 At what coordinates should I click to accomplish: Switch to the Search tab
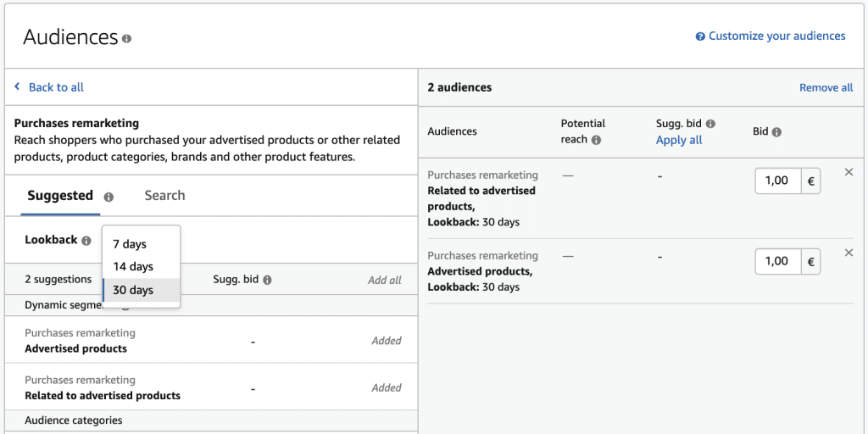point(164,196)
